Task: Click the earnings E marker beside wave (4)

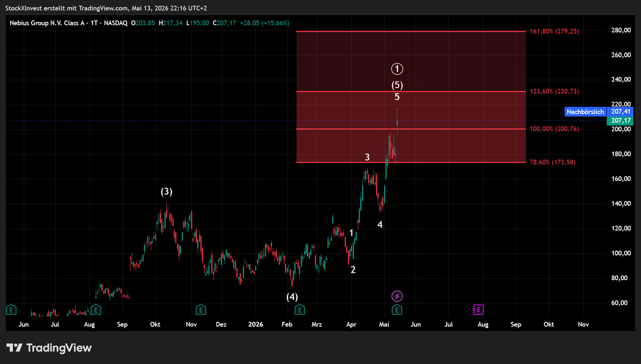Action: click(300, 308)
